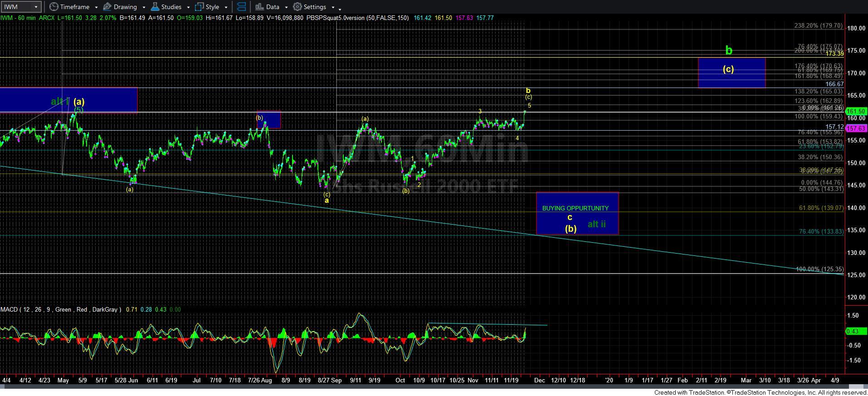Viewport: 868px width, 396px height.
Task: Click 120.00 on the price axis
Action: pos(856,298)
